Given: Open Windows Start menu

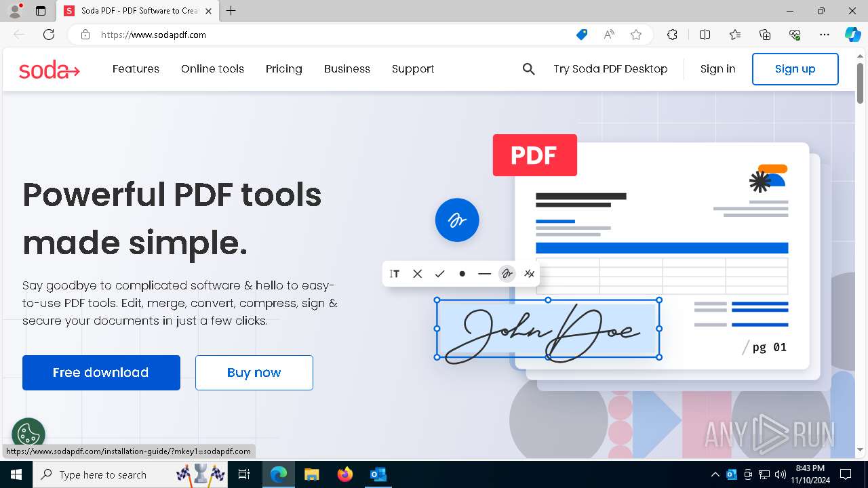Looking at the screenshot, I should [16, 474].
